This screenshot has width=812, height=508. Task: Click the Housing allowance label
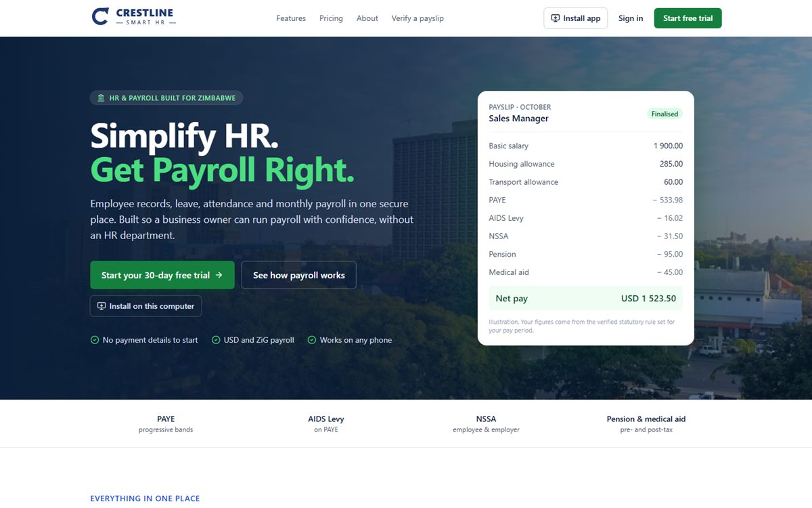(522, 164)
